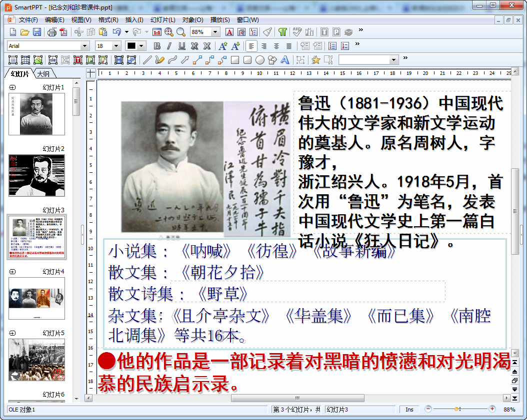The width and height of the screenshot is (527, 420).
Task: Select the magnifier zoom tool
Action: click(x=181, y=32)
